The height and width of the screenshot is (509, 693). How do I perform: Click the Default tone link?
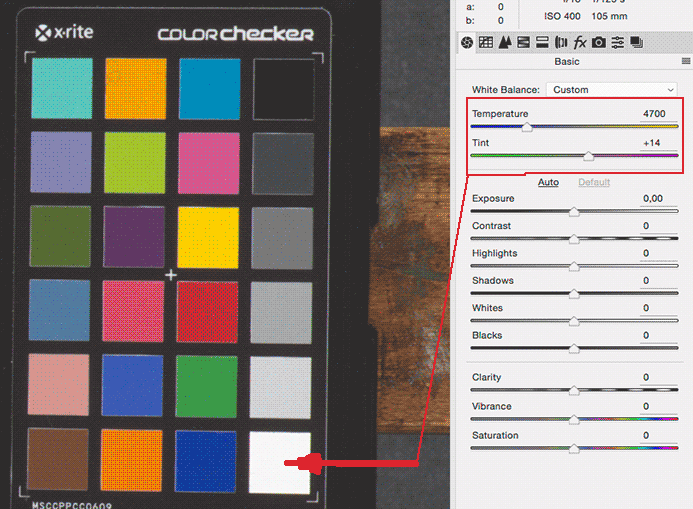594,182
